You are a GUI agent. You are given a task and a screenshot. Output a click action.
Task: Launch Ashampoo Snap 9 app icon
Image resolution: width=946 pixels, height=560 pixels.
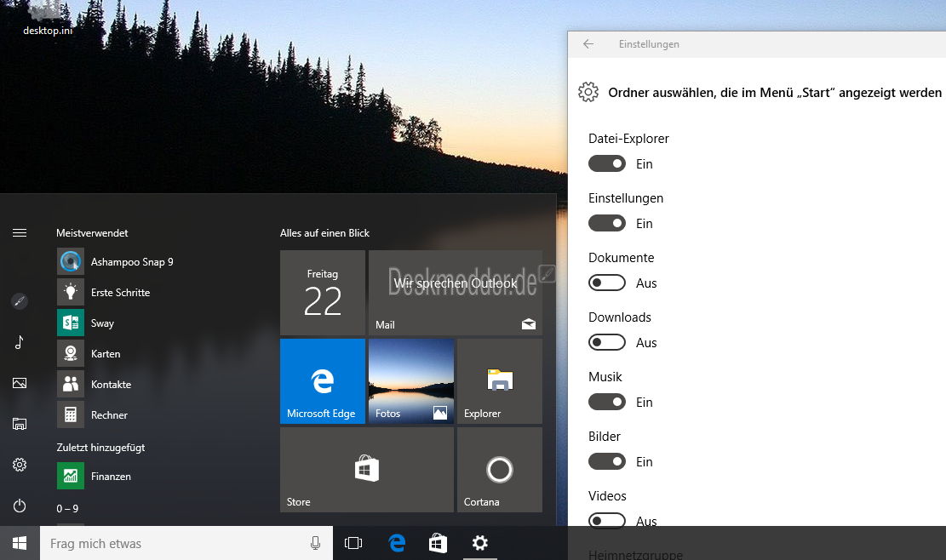pos(71,261)
